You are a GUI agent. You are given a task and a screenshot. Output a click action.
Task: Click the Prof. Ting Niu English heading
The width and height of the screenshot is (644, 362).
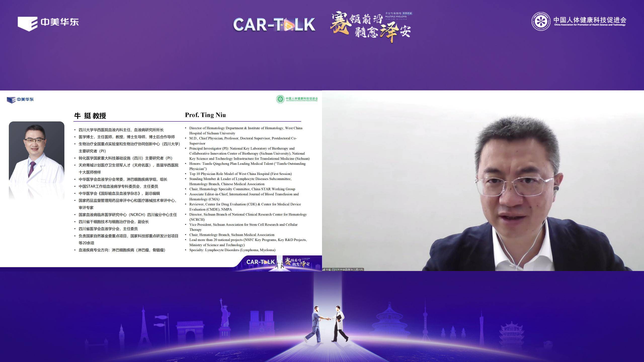(x=205, y=115)
